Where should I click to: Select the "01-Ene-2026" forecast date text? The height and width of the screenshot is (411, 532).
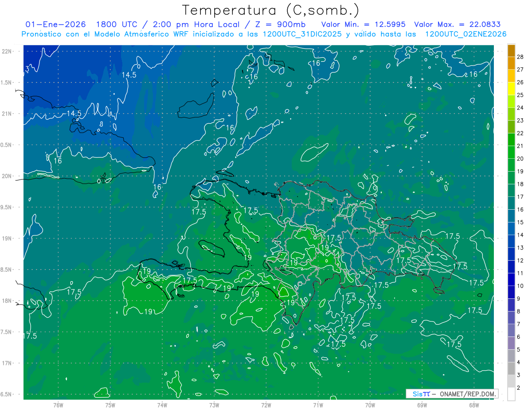click(55, 24)
